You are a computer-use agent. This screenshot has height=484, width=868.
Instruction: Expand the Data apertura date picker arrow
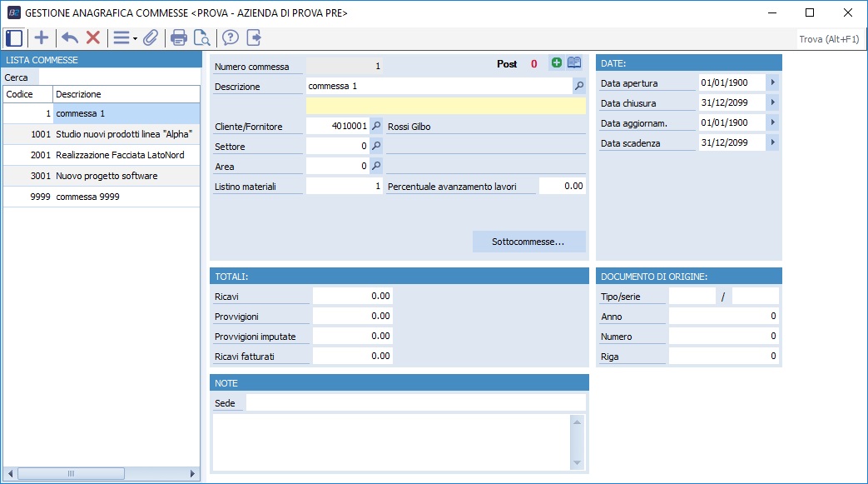(x=772, y=82)
